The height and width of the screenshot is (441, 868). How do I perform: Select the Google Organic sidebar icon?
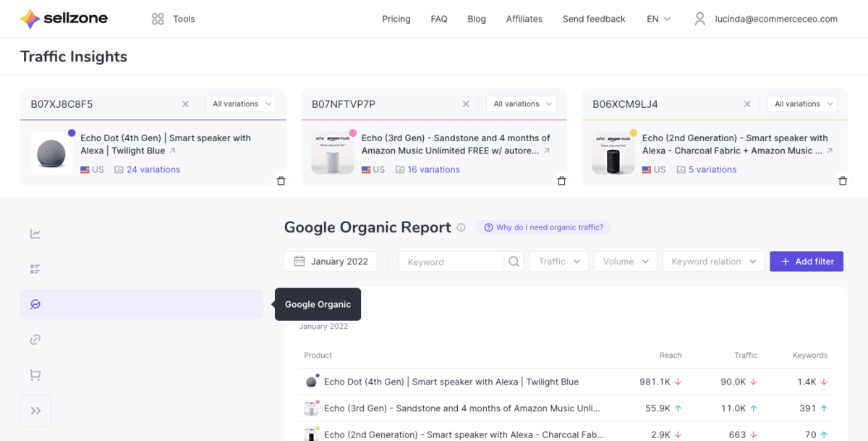[35, 304]
